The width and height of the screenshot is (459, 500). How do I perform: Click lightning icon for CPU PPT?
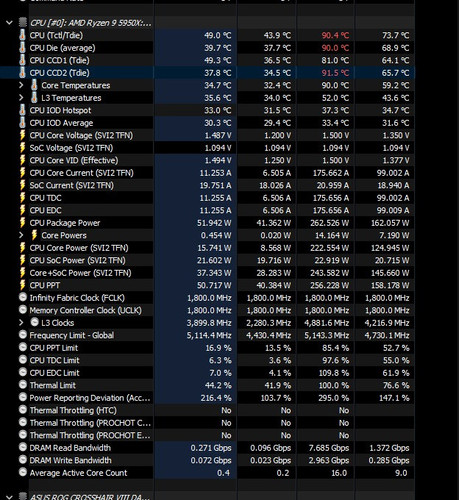(22, 285)
